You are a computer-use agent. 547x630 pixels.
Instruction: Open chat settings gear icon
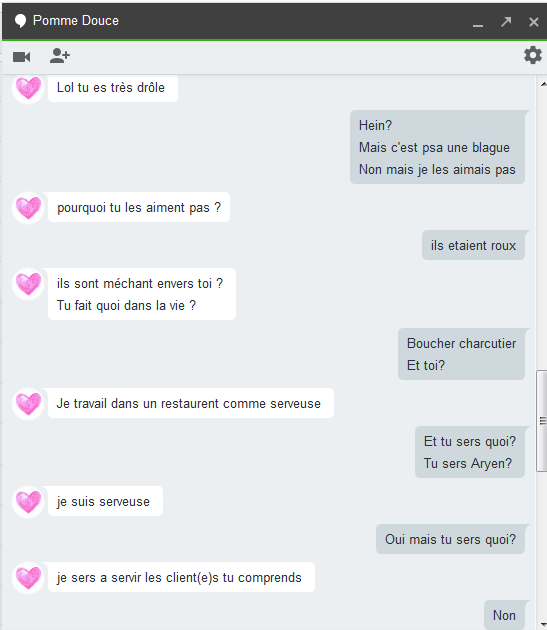533,55
